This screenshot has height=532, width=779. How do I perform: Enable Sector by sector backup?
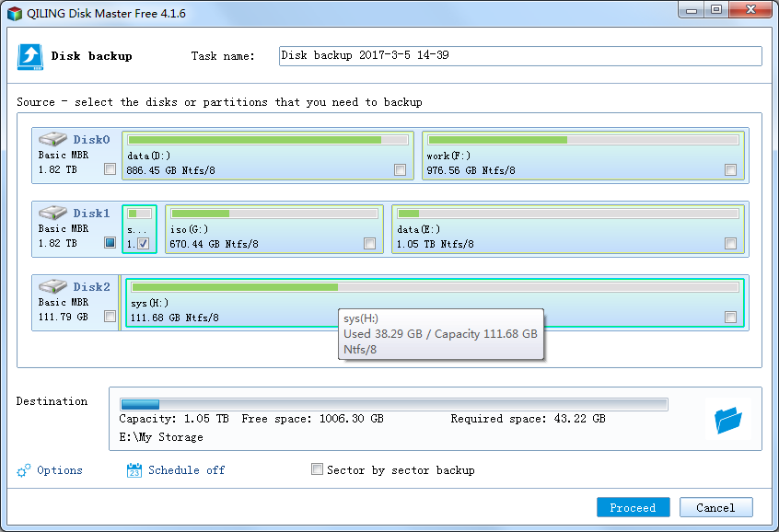[317, 468]
